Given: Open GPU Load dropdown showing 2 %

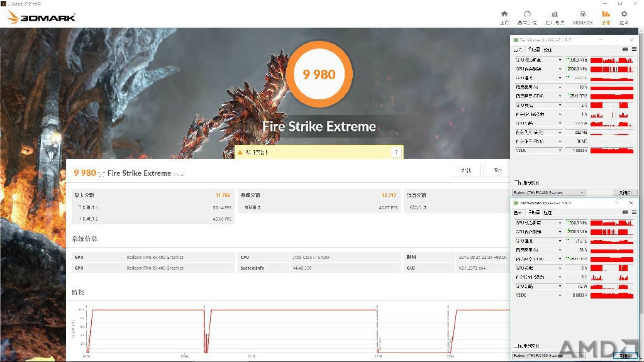Looking at the screenshot, I should click(x=559, y=106).
